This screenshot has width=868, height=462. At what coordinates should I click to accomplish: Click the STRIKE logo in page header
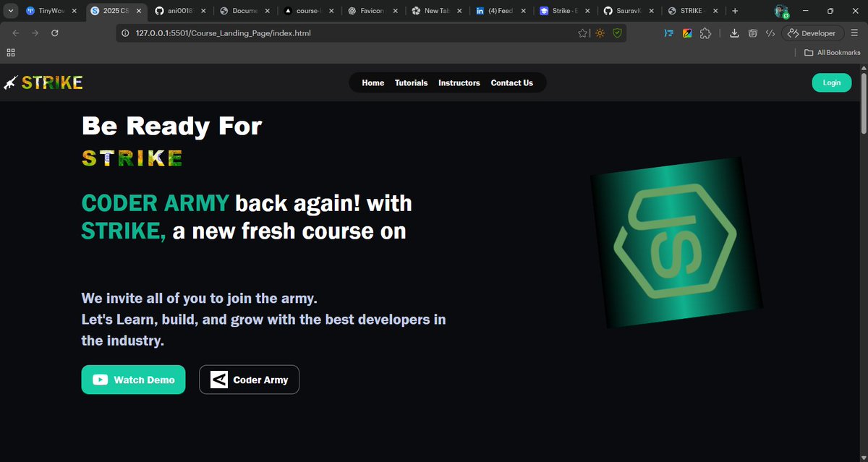click(x=43, y=82)
